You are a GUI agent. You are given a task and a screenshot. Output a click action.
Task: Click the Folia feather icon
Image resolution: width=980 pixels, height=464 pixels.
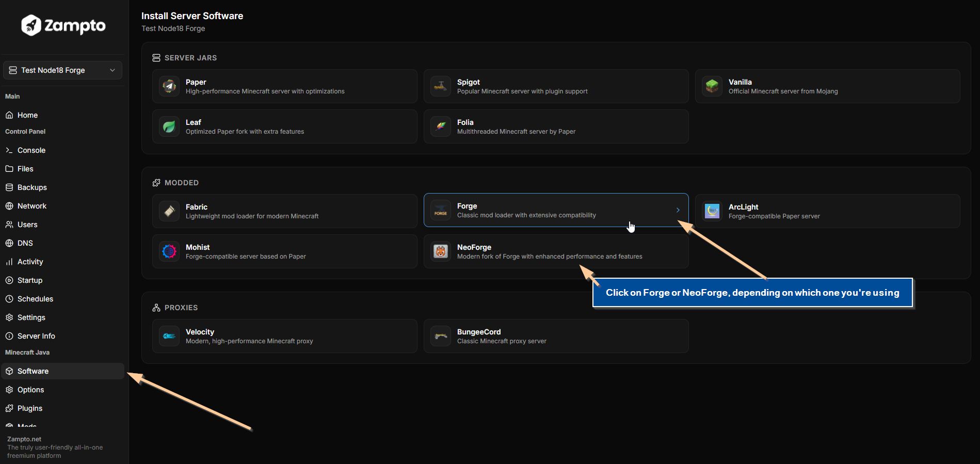coord(441,126)
